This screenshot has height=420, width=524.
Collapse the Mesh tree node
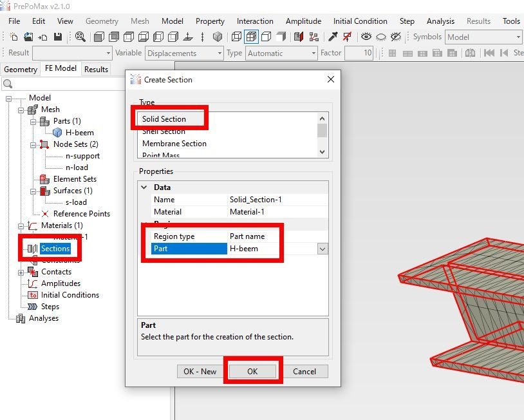(21, 110)
